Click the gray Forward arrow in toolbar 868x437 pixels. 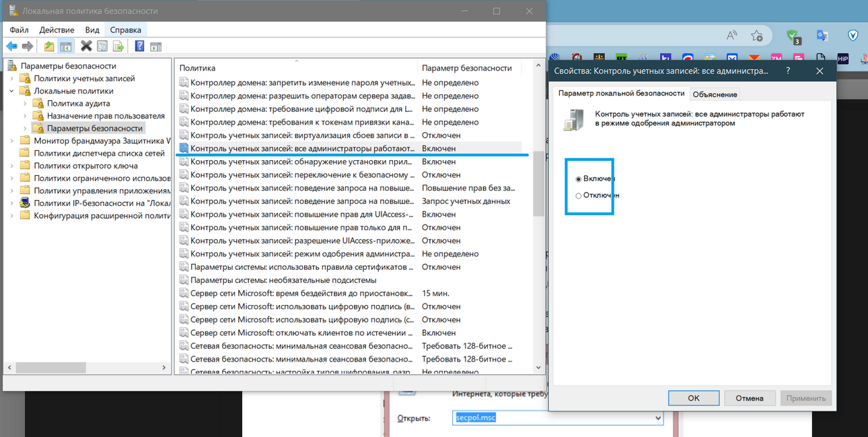click(28, 46)
